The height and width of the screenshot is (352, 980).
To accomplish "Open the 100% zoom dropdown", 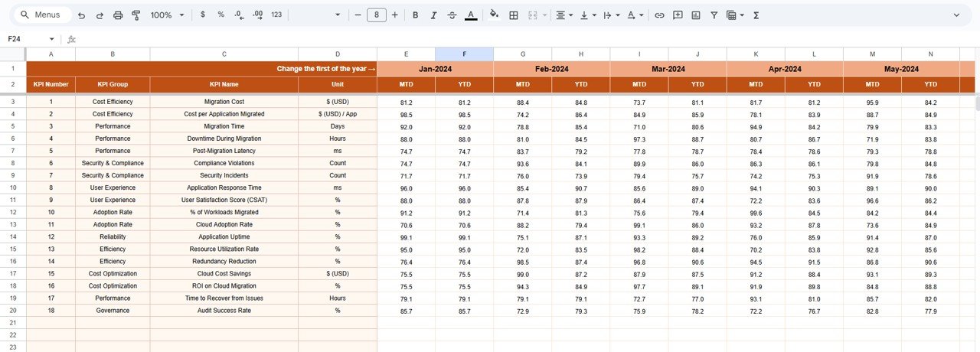I will point(167,15).
